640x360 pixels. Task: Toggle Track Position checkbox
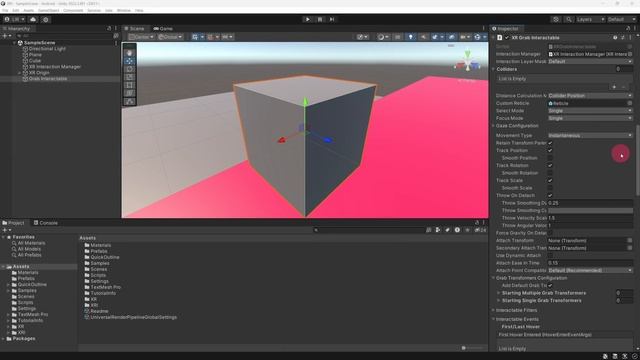550,150
